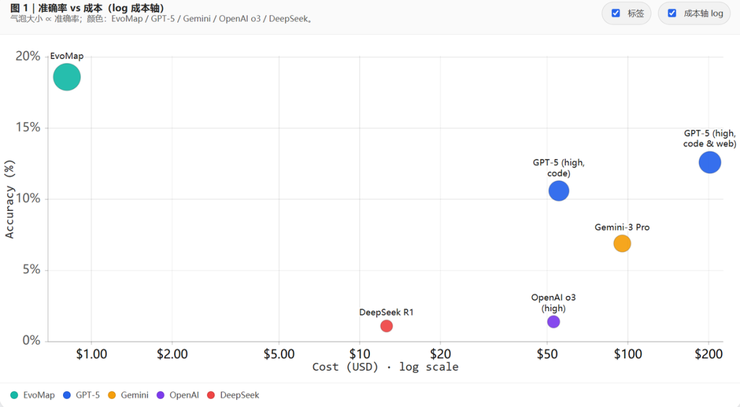This screenshot has height=407, width=740.
Task: Click the $100 tick label on the x-axis
Action: point(628,354)
